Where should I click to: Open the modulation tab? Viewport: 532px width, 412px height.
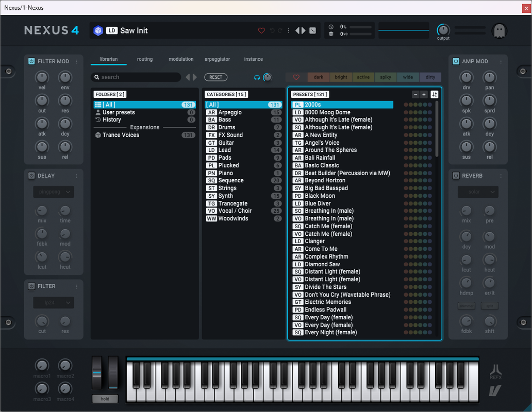(181, 59)
